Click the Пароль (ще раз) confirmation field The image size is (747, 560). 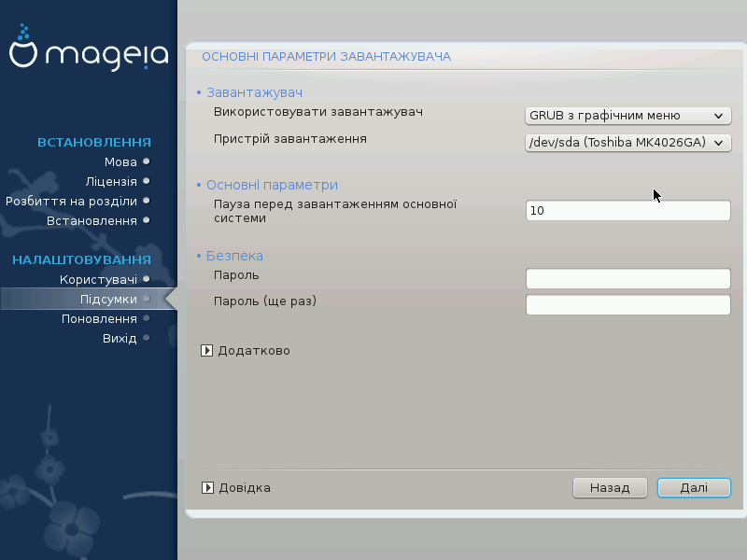pos(627,305)
